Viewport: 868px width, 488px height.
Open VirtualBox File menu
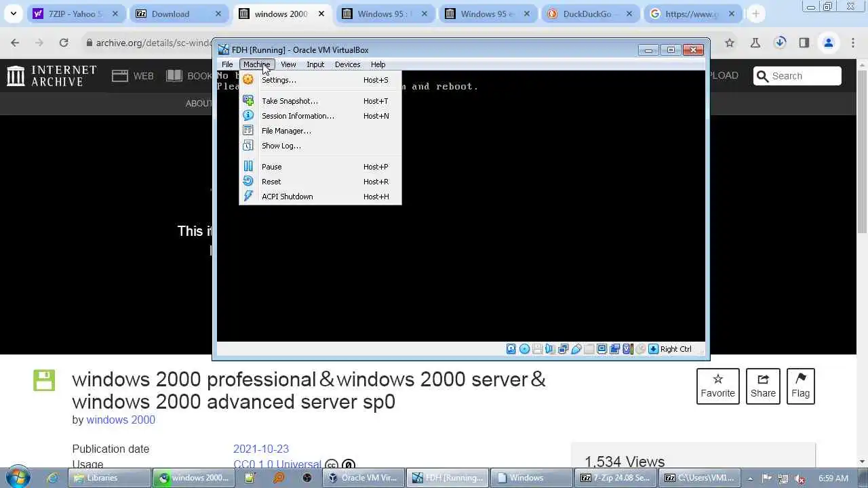(x=227, y=64)
